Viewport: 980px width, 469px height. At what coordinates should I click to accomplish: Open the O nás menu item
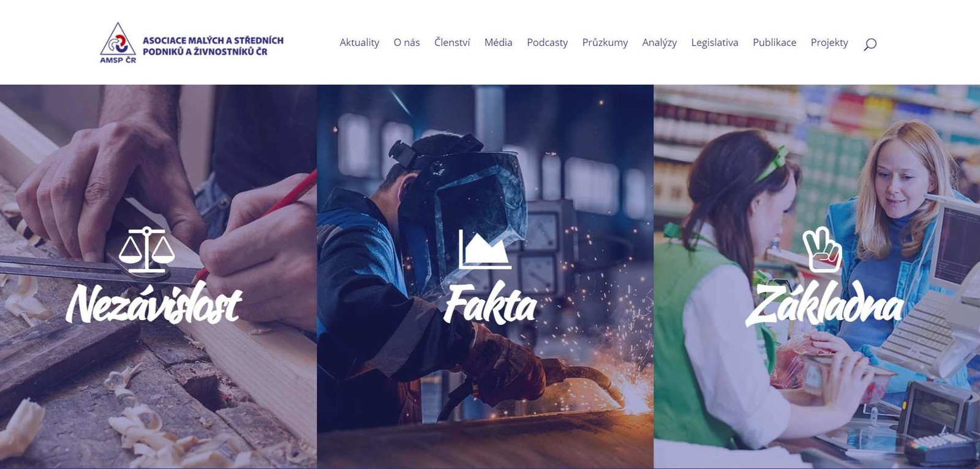407,42
